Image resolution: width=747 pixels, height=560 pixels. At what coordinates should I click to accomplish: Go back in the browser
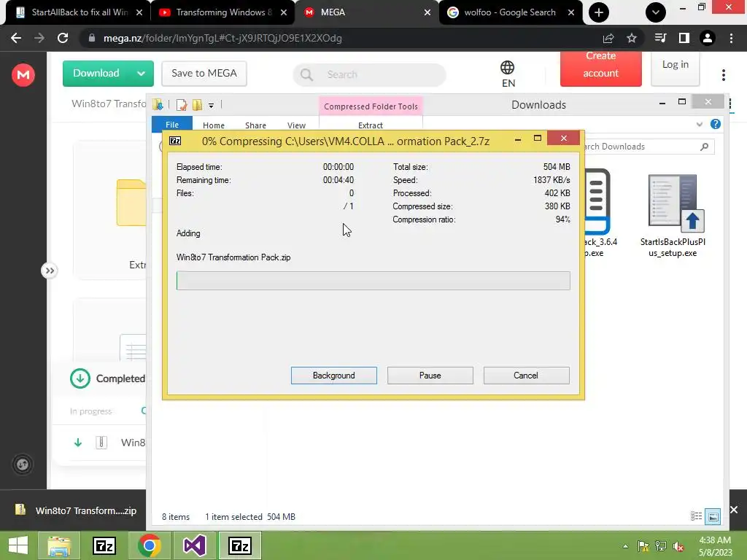pyautogui.click(x=16, y=38)
